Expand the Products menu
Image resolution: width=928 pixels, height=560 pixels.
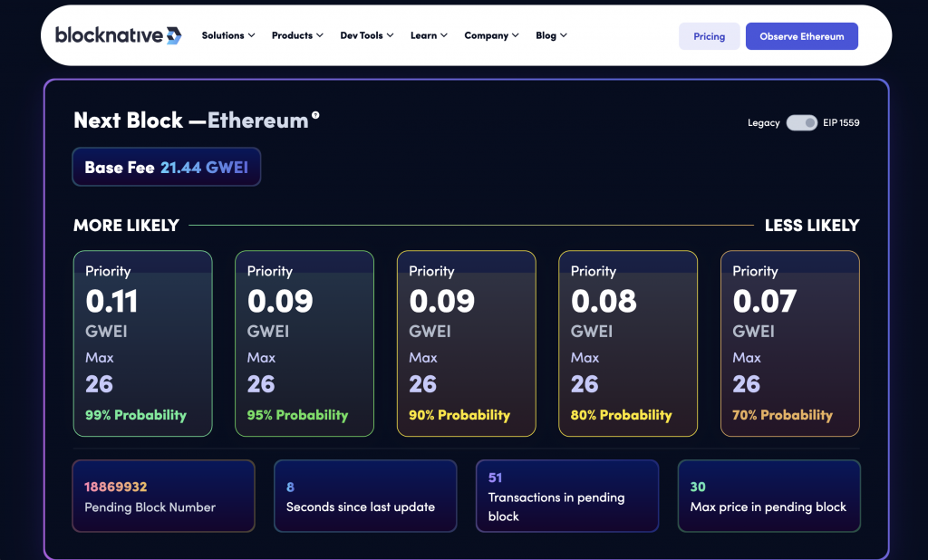point(297,35)
